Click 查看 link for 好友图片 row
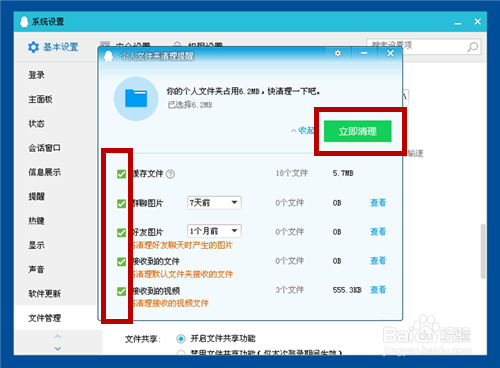This screenshot has height=368, width=500. click(378, 232)
